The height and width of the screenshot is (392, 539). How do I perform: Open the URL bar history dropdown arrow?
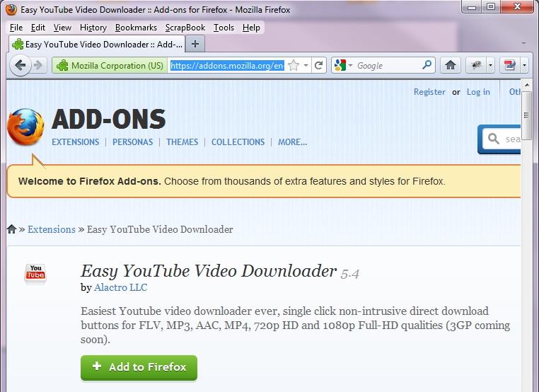click(306, 65)
